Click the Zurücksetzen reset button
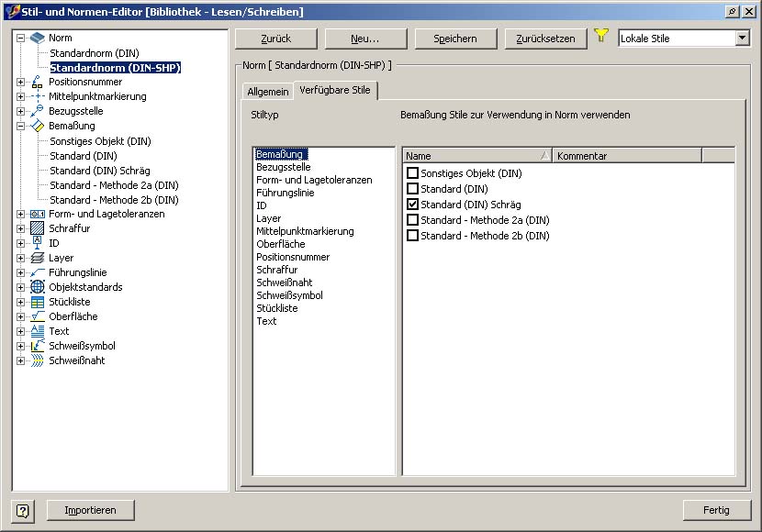The width and height of the screenshot is (762, 532). [x=545, y=39]
